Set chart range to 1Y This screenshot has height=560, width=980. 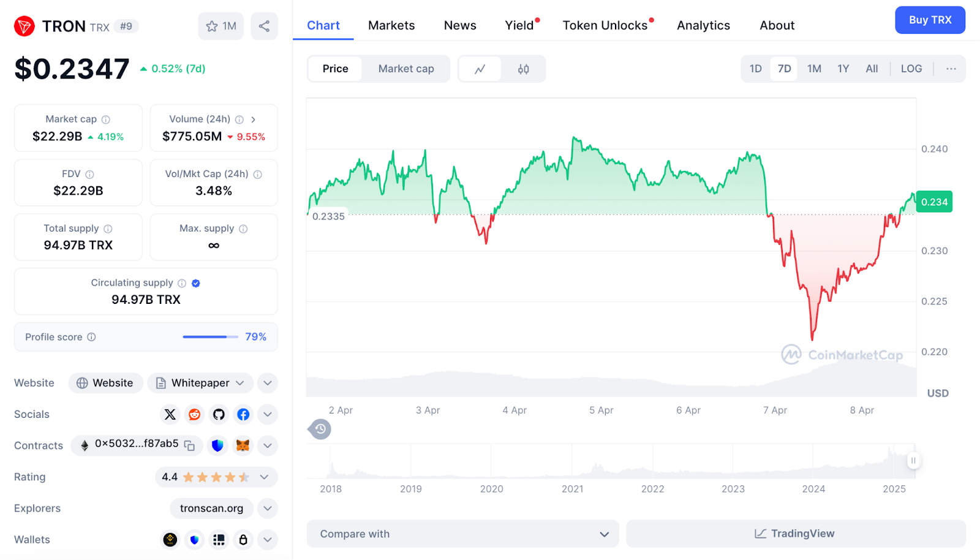click(843, 69)
